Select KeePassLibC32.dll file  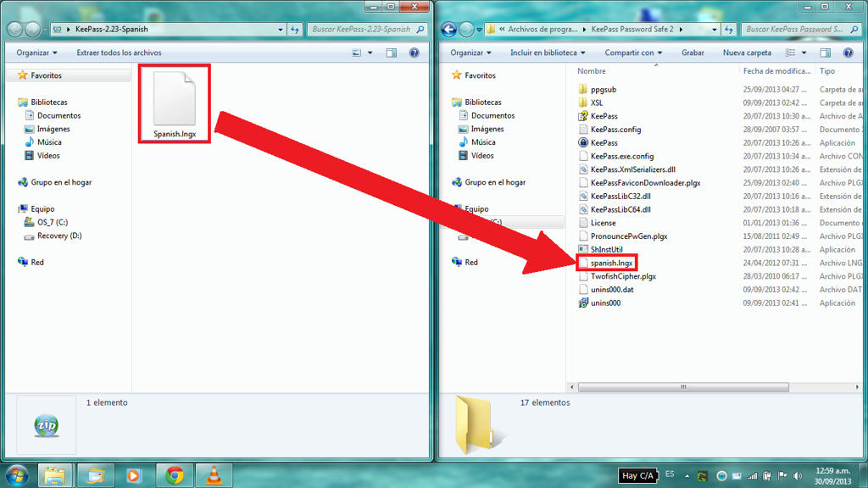pyautogui.click(x=620, y=196)
